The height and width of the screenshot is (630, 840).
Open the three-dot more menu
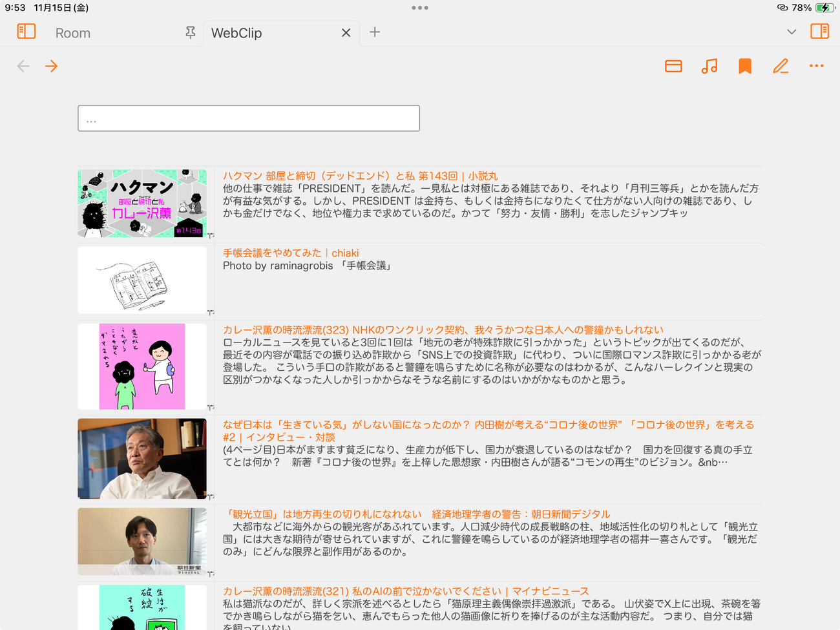pyautogui.click(x=817, y=66)
